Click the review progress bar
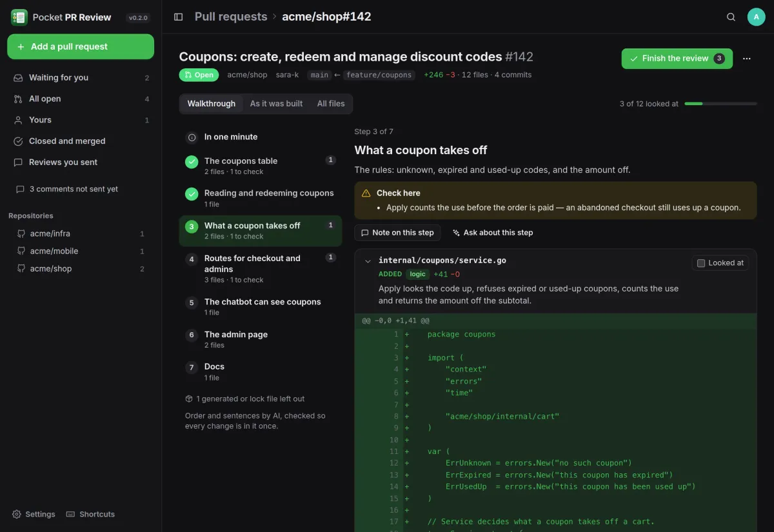 coord(720,103)
